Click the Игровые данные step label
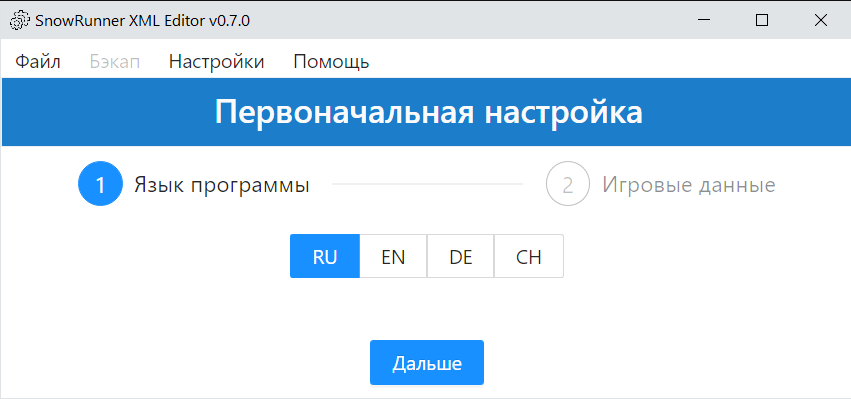 click(x=689, y=185)
